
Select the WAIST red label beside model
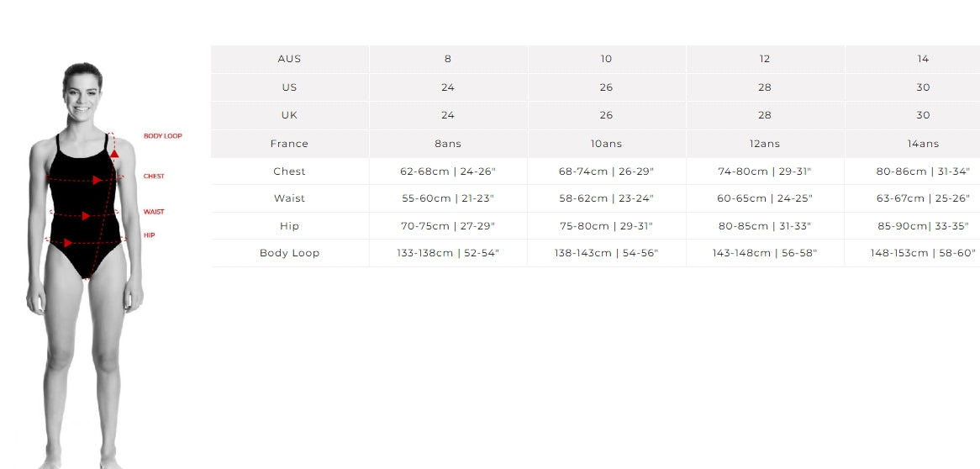(154, 212)
